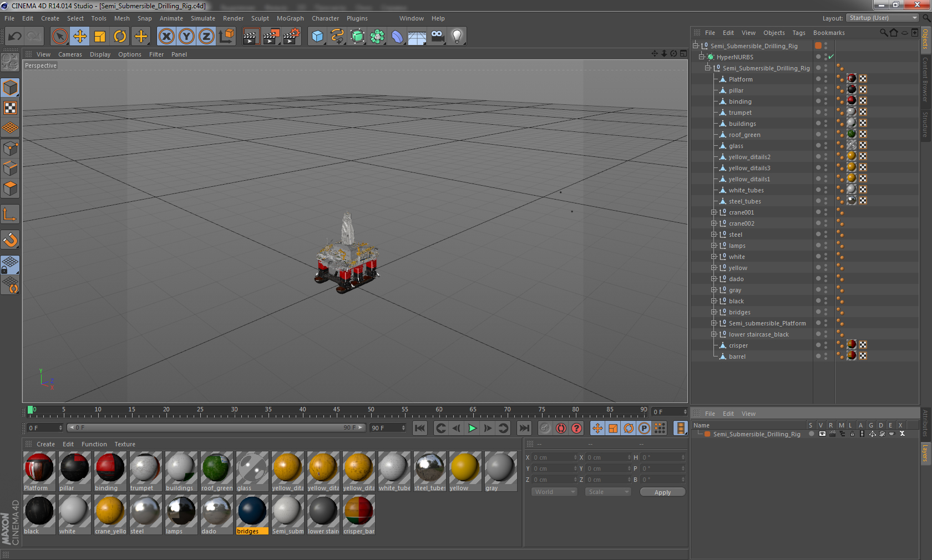Expand the crane002 group

click(x=714, y=223)
